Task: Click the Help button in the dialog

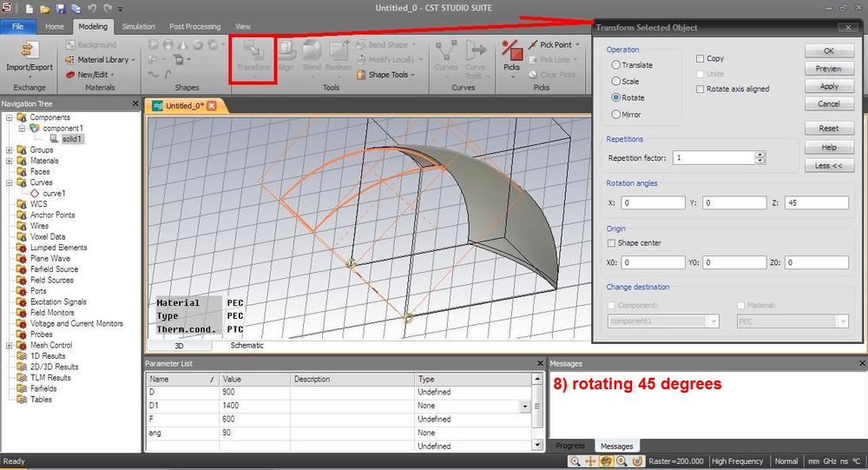Action: (x=829, y=147)
